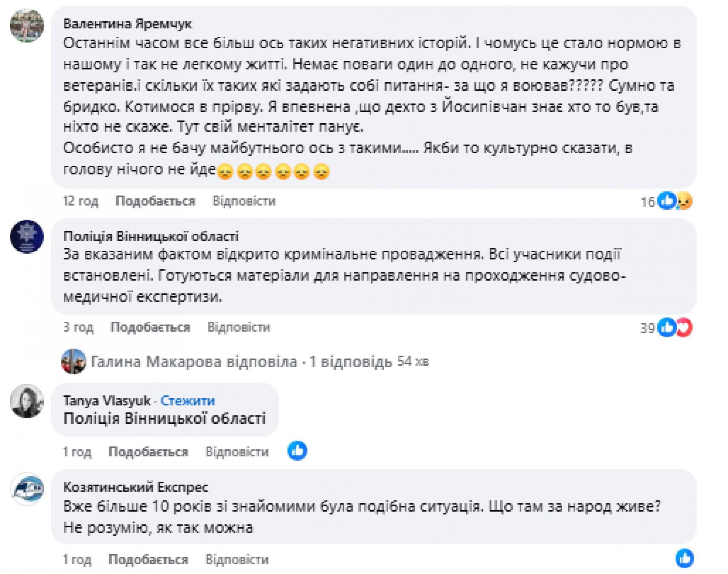View the 16 reactions on Валентина's comment
728x574 pixels.
click(666, 201)
